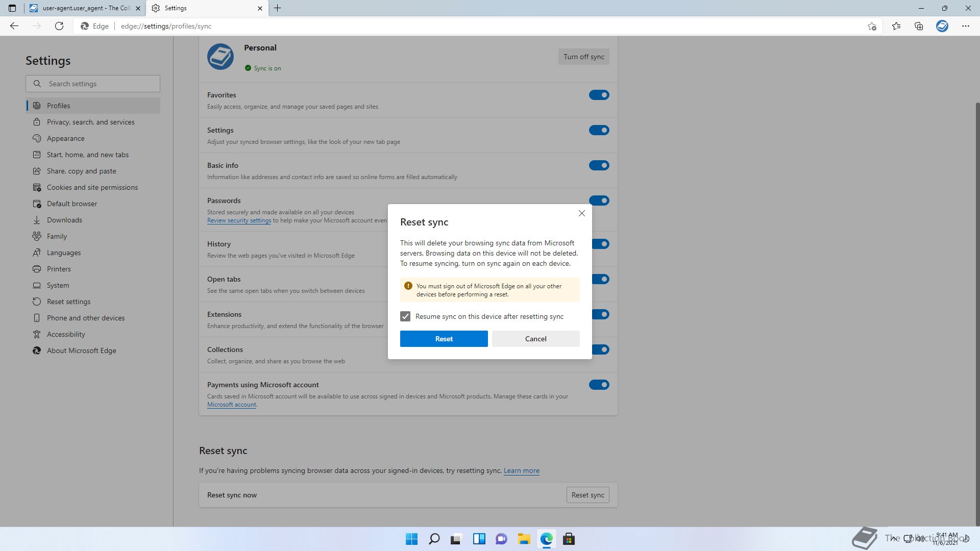Open Printers settings
This screenshot has height=551, width=980.
pyautogui.click(x=93, y=269)
